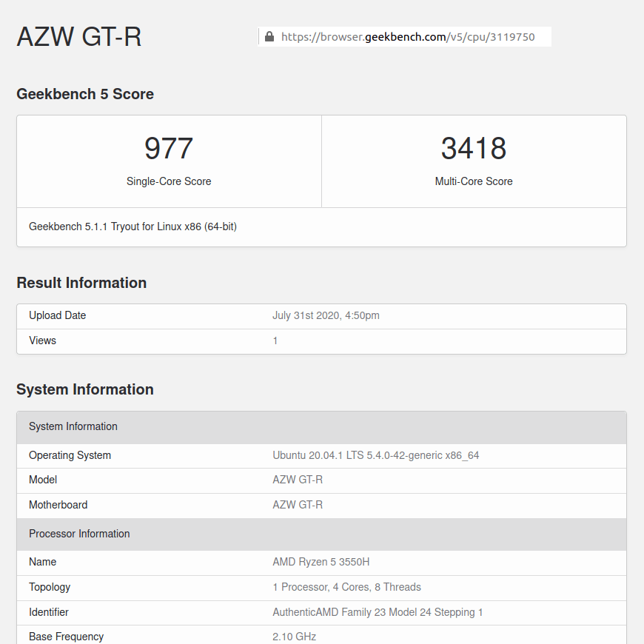Click the AuthenticAMD Family 23 Model 24 value
This screenshot has height=644, width=644.
[x=378, y=612]
